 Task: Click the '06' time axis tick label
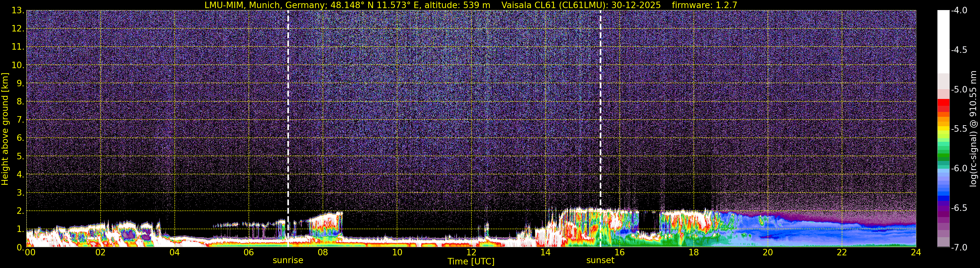pyautogui.click(x=249, y=252)
